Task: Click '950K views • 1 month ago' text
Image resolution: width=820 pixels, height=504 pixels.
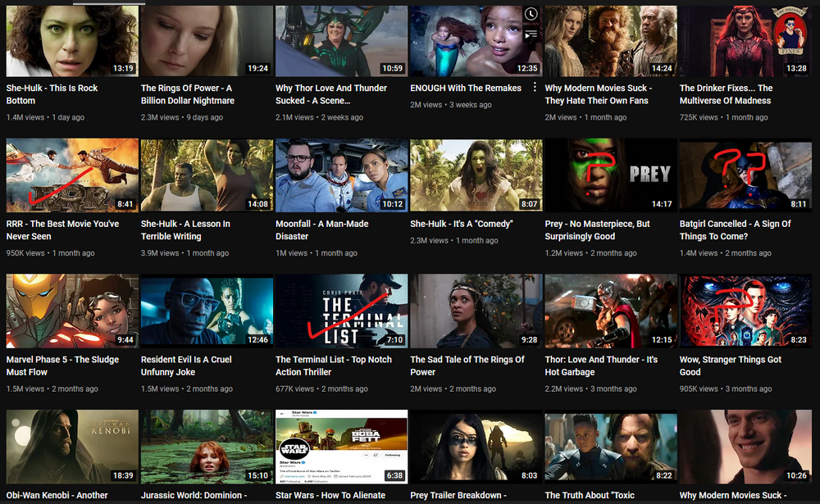Action: click(x=50, y=253)
